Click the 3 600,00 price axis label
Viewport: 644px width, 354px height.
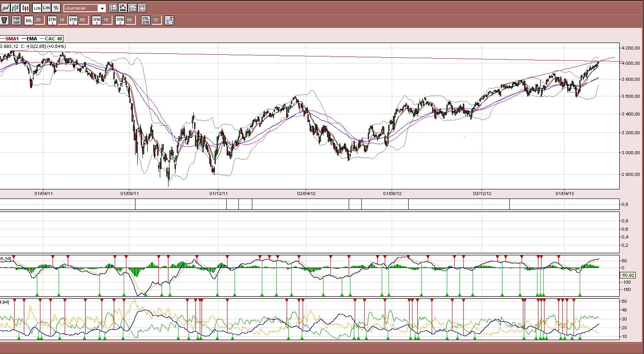pos(631,96)
